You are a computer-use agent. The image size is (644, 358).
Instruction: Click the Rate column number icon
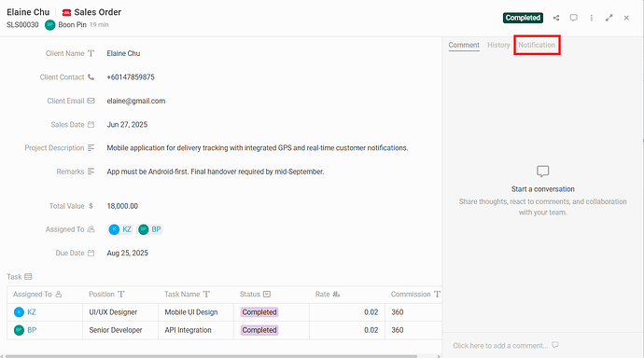point(336,294)
